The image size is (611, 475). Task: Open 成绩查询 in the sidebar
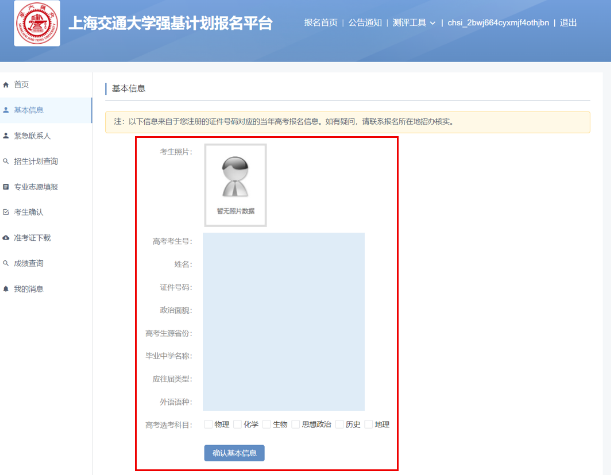[28, 263]
